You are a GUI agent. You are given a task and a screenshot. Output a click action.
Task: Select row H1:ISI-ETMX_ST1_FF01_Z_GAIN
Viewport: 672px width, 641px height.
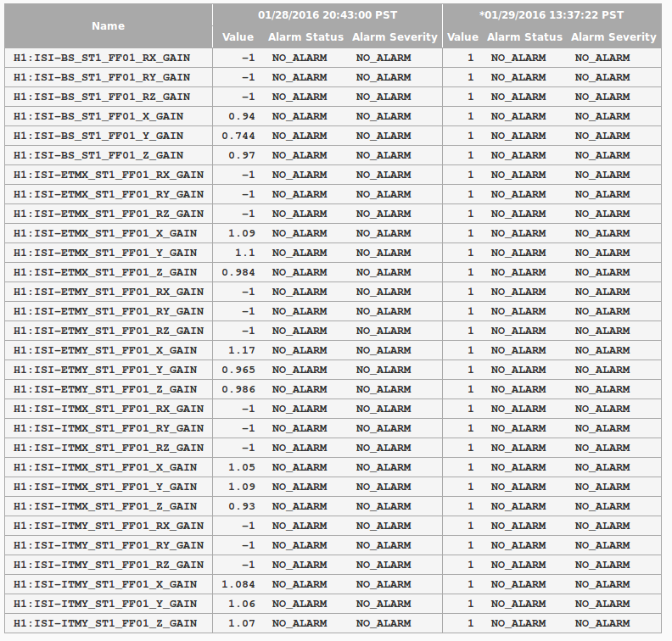tap(333, 272)
